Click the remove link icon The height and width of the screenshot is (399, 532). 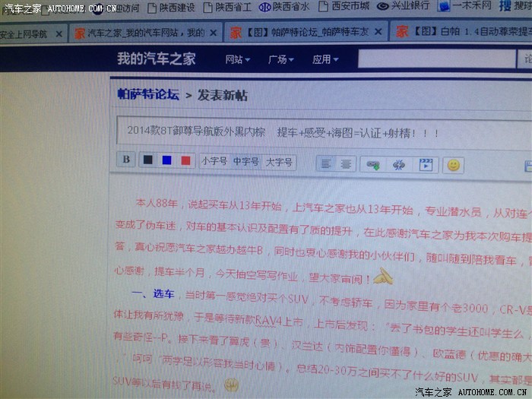(x=398, y=164)
